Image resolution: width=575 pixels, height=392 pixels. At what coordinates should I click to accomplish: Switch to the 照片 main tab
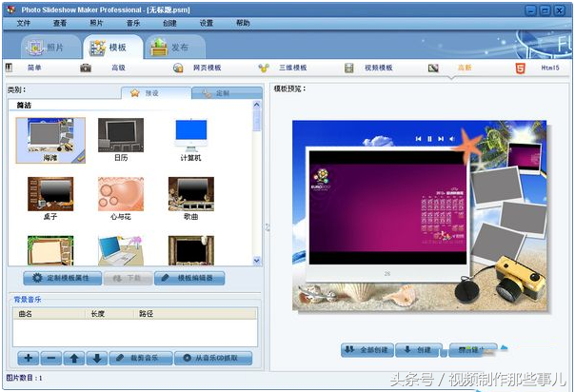pyautogui.click(x=51, y=48)
